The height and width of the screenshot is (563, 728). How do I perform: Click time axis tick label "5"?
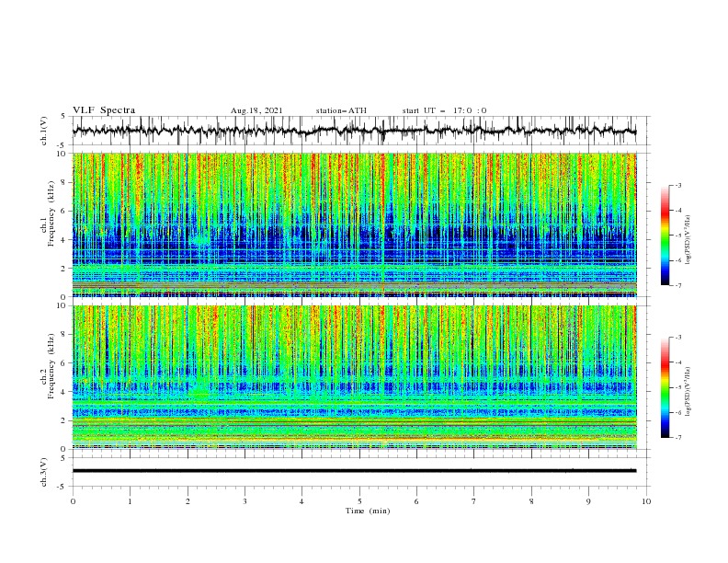point(359,501)
